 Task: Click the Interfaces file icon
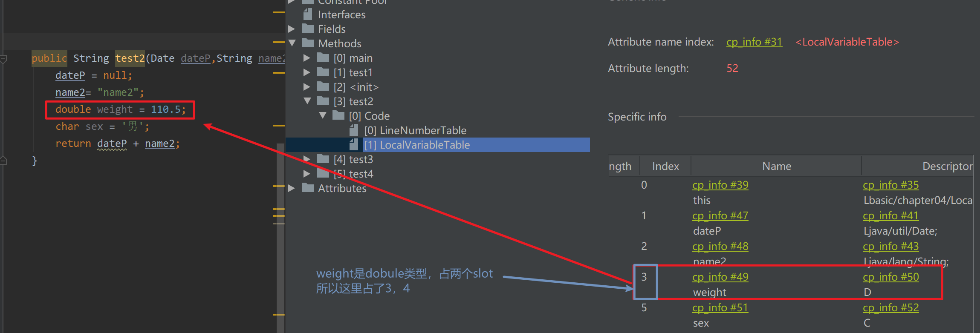click(x=307, y=15)
